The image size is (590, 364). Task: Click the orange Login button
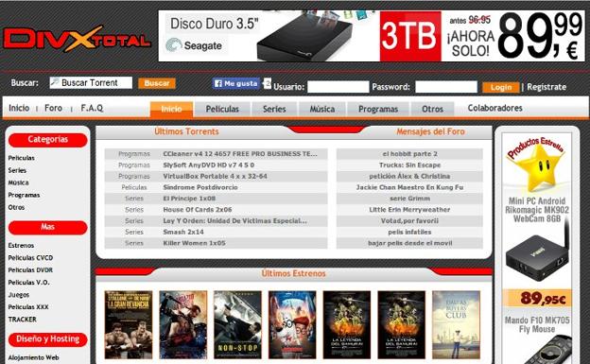click(501, 87)
